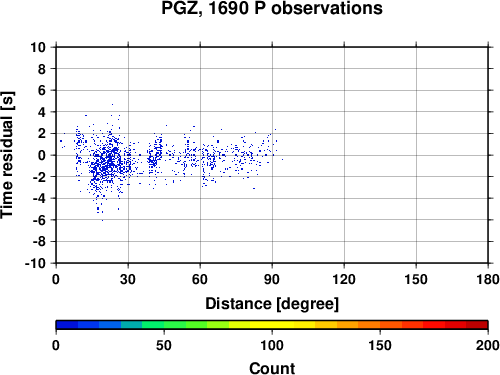Image resolution: width=500 pixels, height=375 pixels.
Task: Click the dense data cluster near 20 degrees
Action: point(106,163)
